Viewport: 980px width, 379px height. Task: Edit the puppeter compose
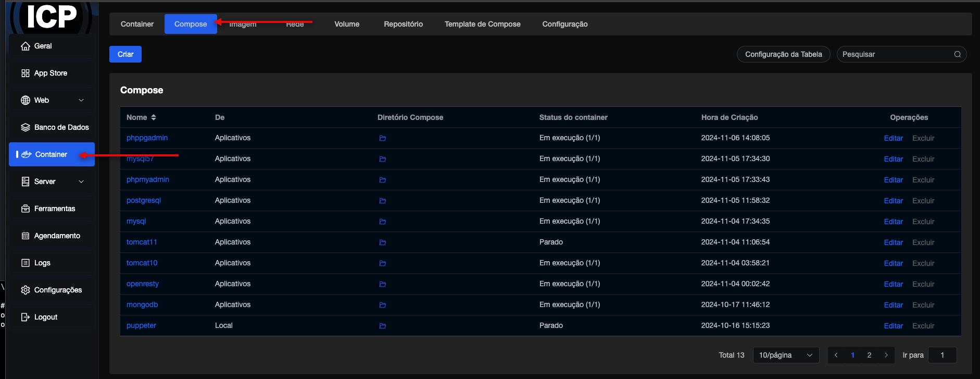[x=893, y=326]
